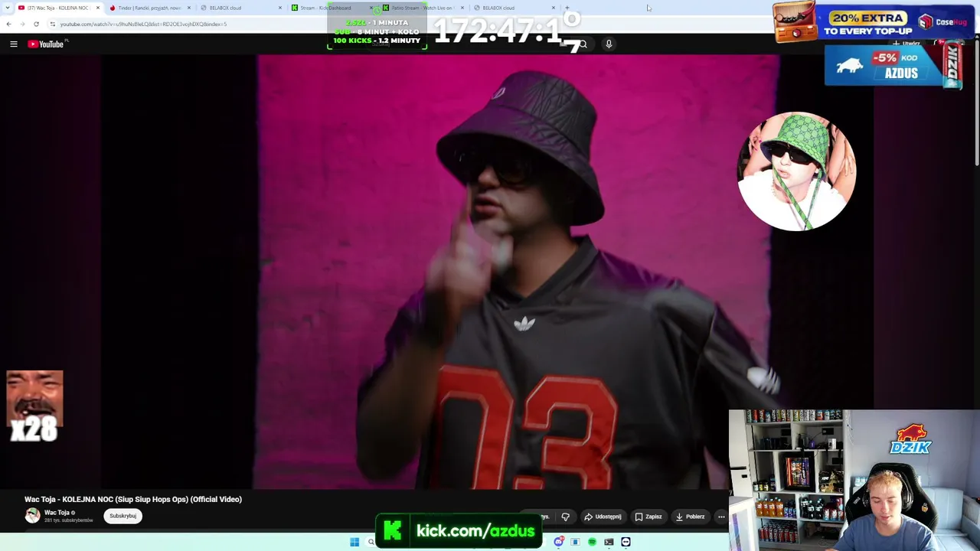Reload the current YouTube page
980x551 pixels.
coord(36,24)
